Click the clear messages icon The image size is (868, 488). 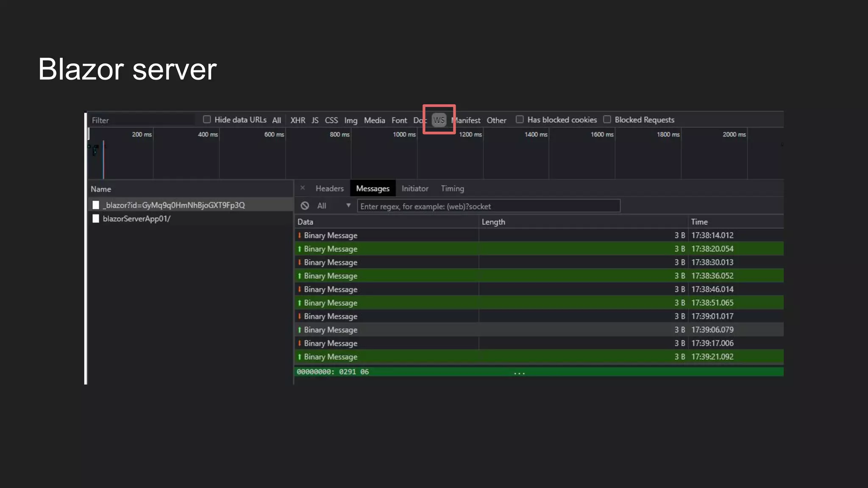click(305, 206)
